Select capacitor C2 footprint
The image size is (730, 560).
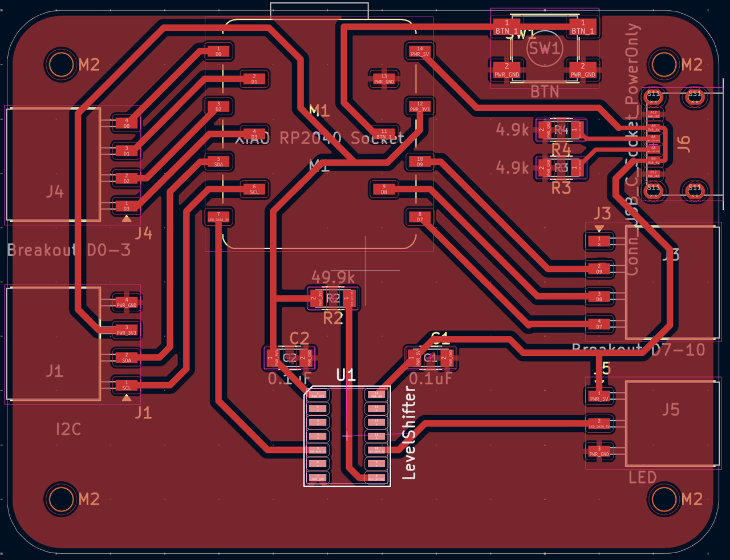(290, 358)
